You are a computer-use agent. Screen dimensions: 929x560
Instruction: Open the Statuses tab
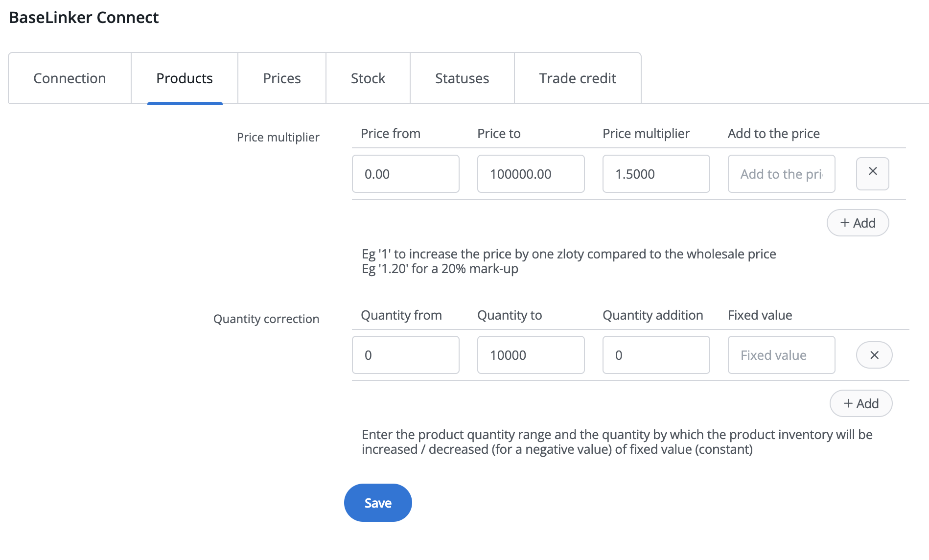coord(462,78)
